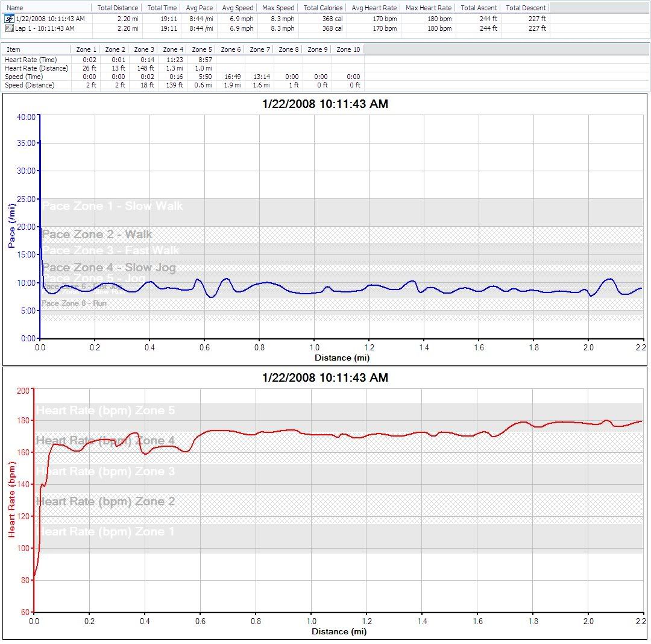
Task: Select the 1/22/2008 10:11:43 AM activity row
Action: [x=50, y=19]
